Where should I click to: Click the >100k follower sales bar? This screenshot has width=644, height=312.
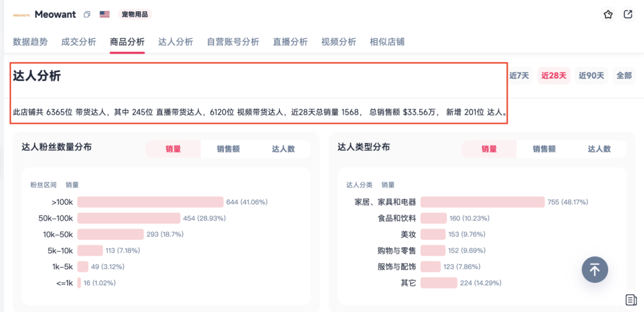coord(150,202)
